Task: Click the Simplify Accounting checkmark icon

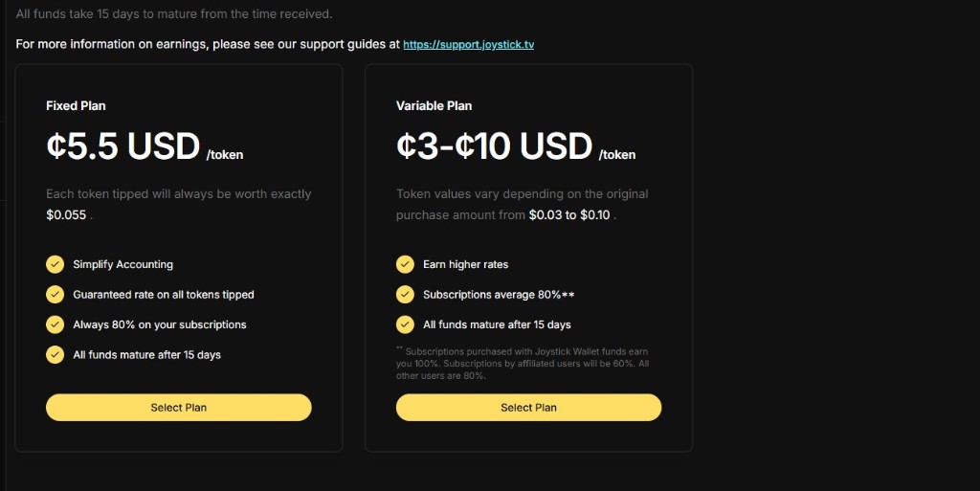Action: 55,264
